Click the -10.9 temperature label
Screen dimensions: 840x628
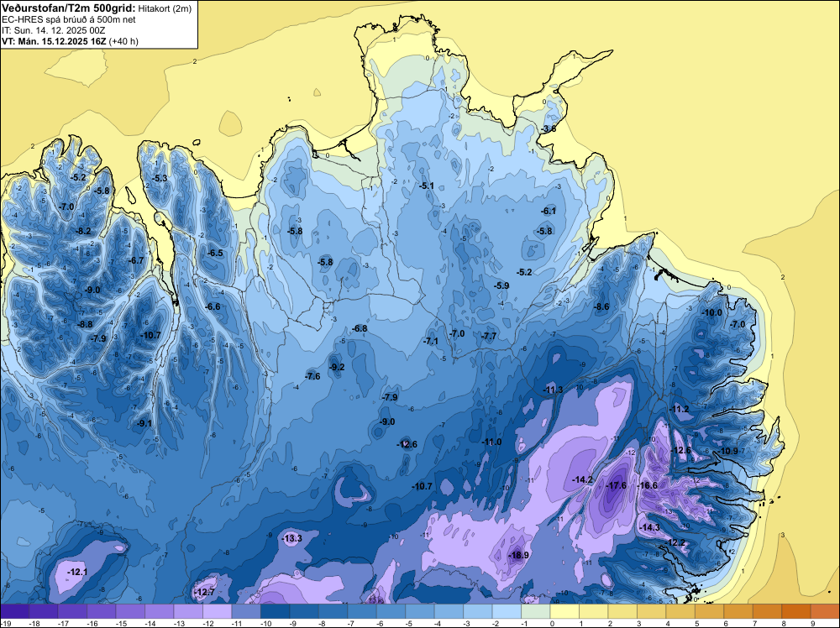point(728,451)
